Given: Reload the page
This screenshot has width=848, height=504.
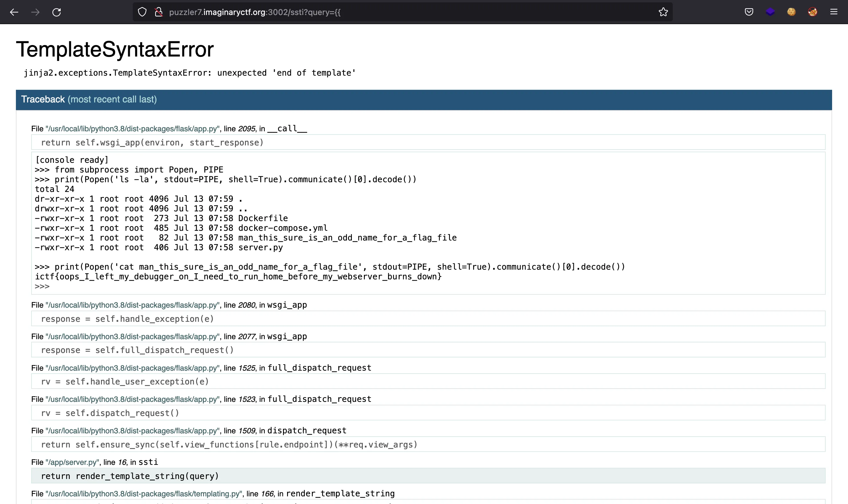Looking at the screenshot, I should click(x=57, y=12).
